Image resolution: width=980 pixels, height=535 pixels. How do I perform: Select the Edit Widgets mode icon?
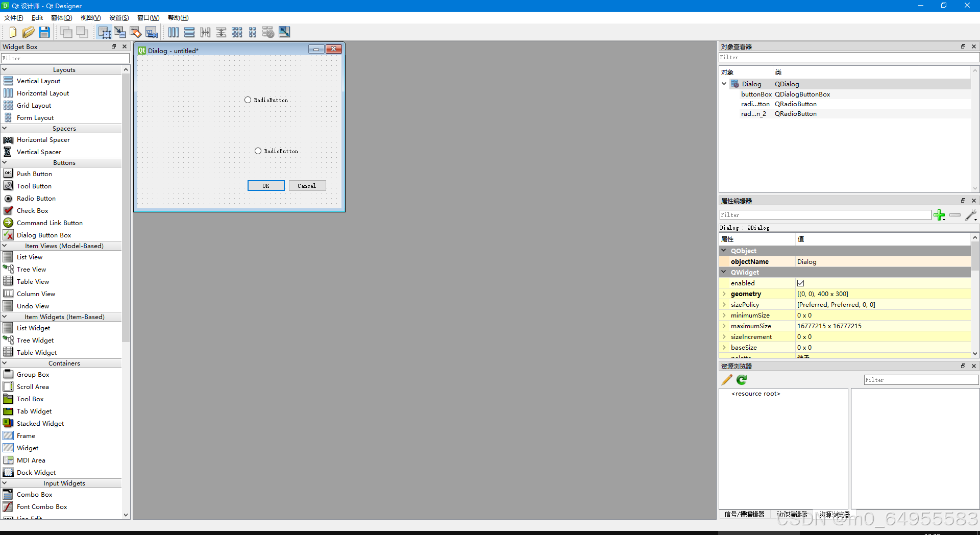click(x=104, y=32)
